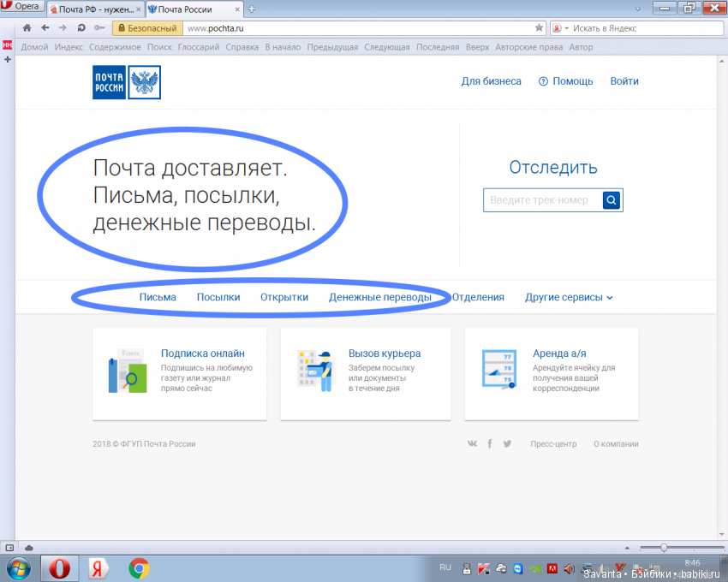Select Посылки in the navigation menu
Screen dimensions: 728x582
point(218,298)
